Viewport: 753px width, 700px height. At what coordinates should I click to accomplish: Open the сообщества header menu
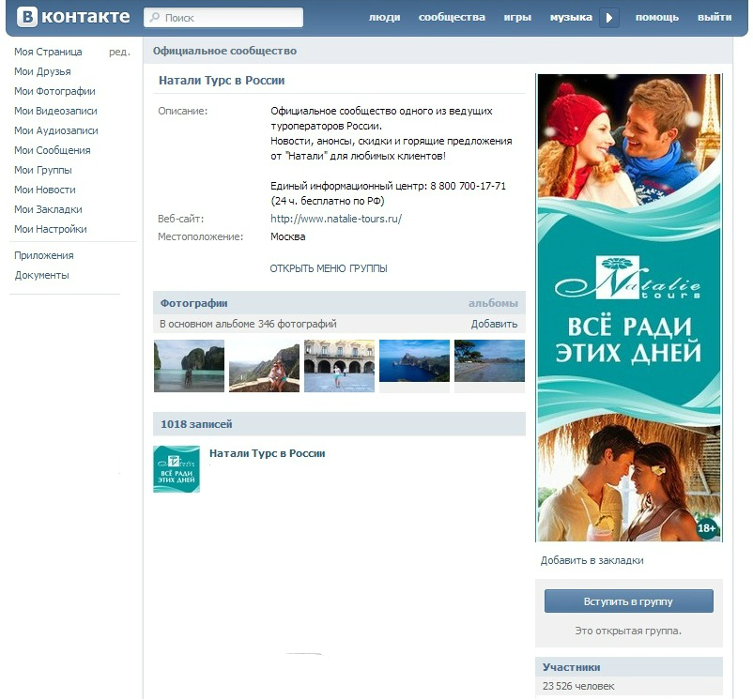(452, 17)
